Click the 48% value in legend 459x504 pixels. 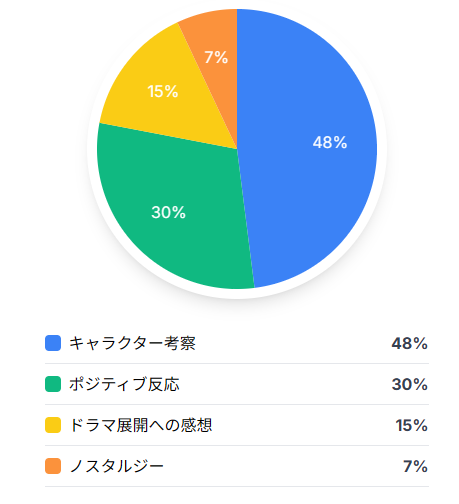(410, 343)
